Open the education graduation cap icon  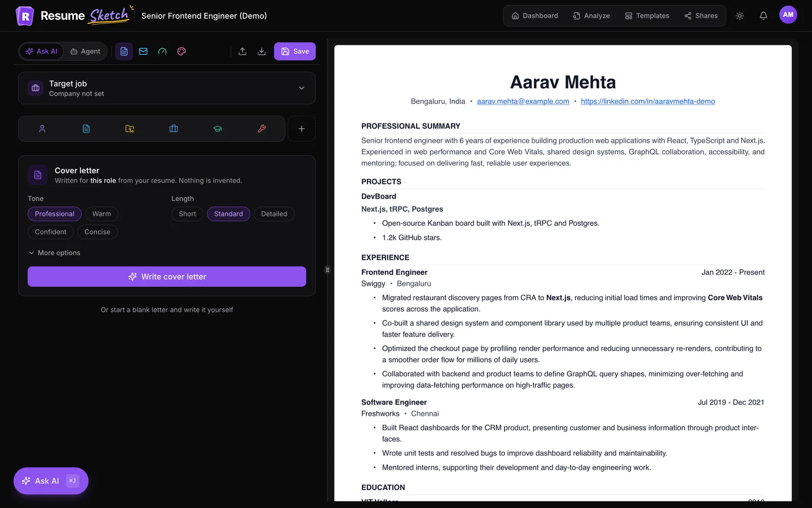click(x=218, y=129)
